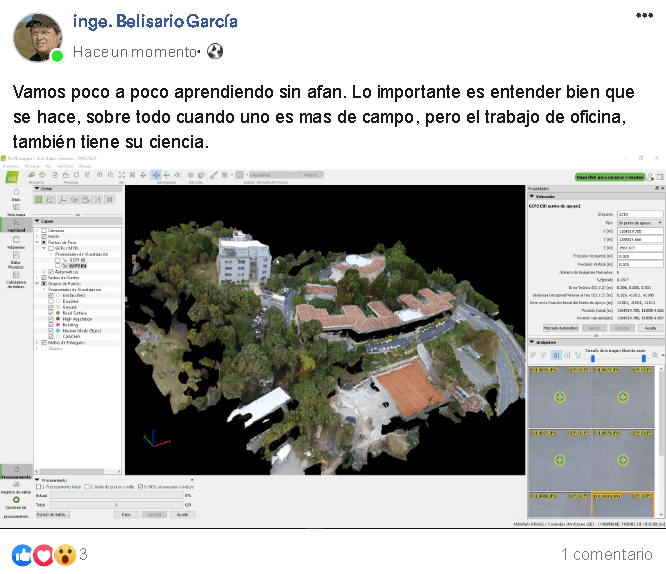Click the X [m] coordinate field

coord(640,231)
